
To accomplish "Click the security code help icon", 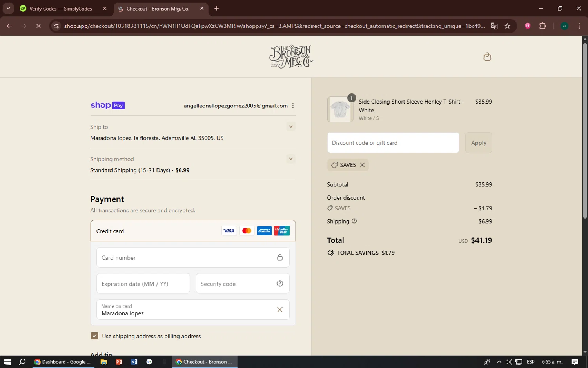I will (x=280, y=283).
